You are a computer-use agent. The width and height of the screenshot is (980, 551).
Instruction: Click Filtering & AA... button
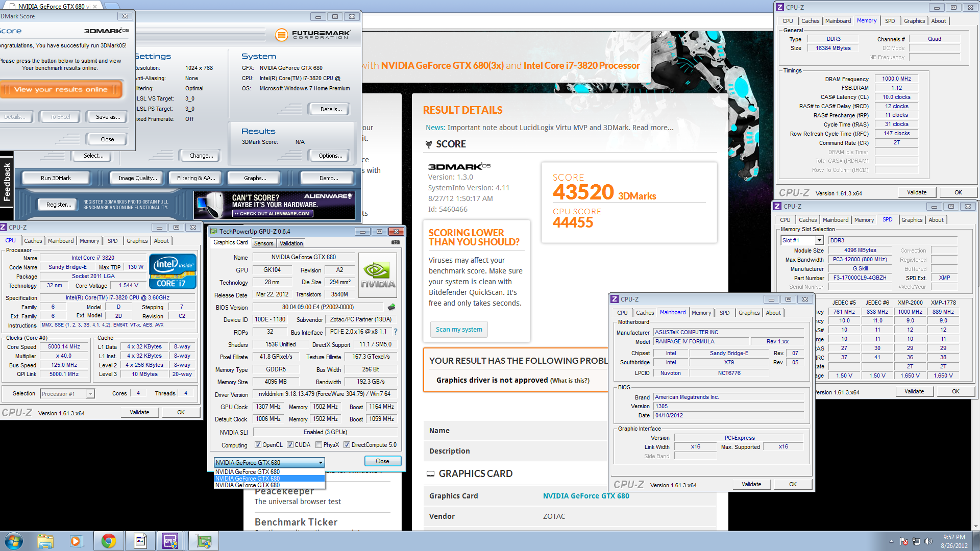[196, 178]
